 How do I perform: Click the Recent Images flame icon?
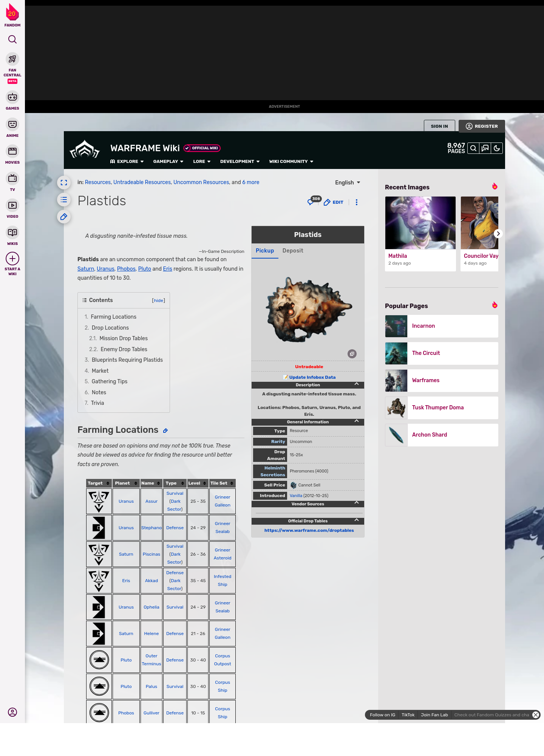click(495, 186)
